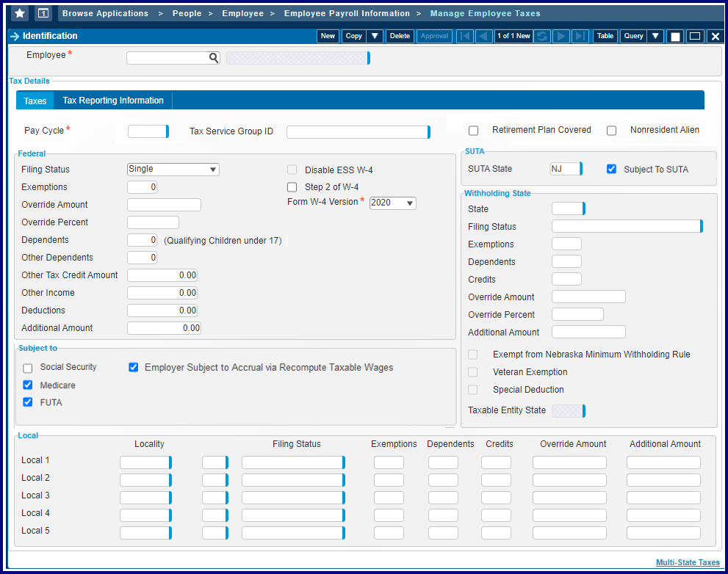Click the Pay Cycle input field
The width and height of the screenshot is (728, 574).
pyautogui.click(x=147, y=131)
